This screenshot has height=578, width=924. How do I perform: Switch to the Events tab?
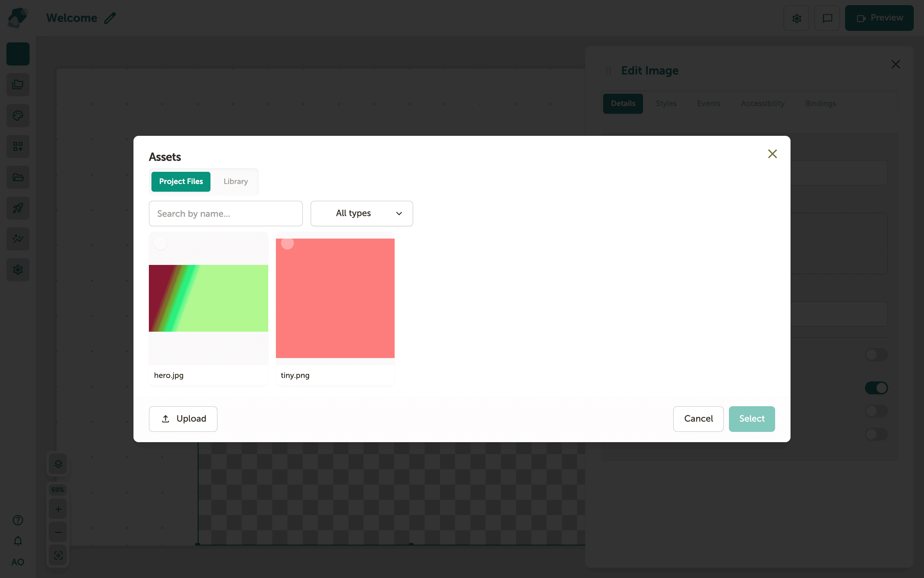tap(709, 104)
